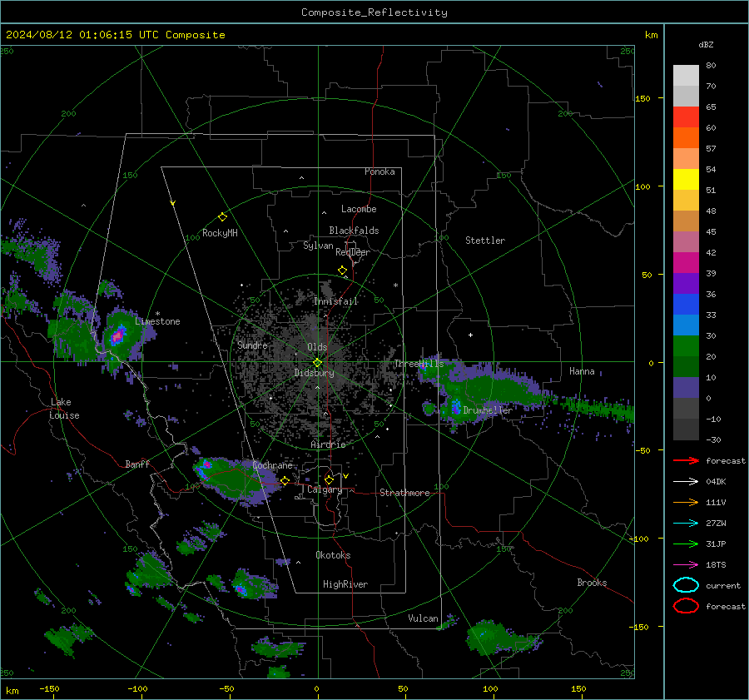The image size is (749, 700).
Task: Click the red 'forecast' ellipse symbol
Action: [x=686, y=606]
